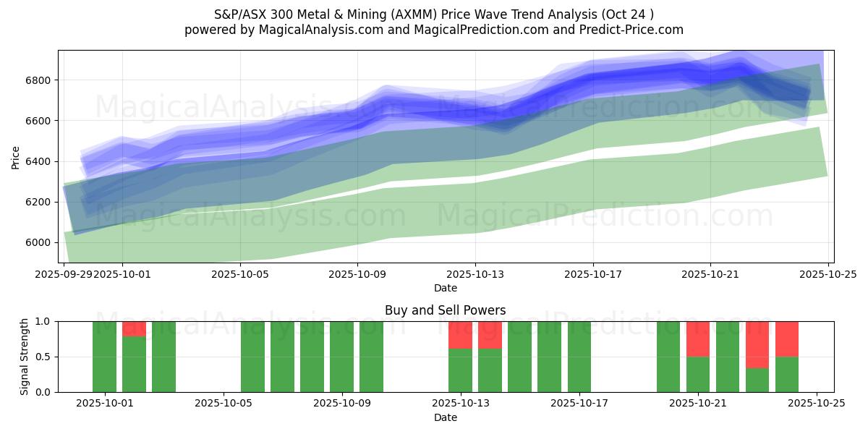Click the 'Buy and Sell Powers' title
The height and width of the screenshot is (434, 868).
[446, 310]
